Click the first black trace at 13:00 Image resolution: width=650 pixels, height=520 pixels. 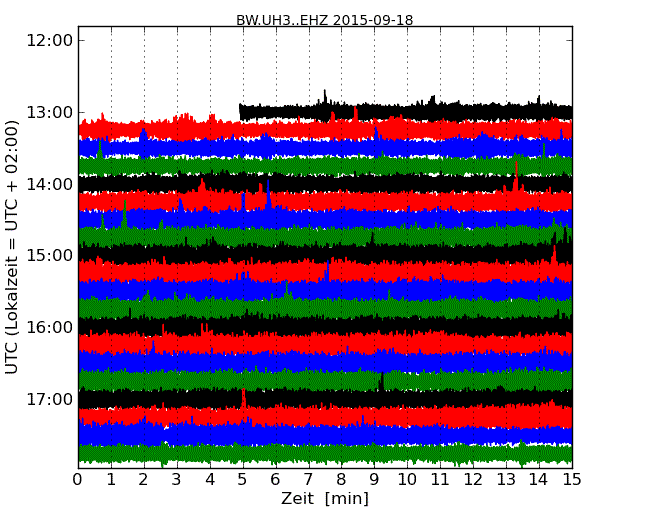click(x=406, y=110)
